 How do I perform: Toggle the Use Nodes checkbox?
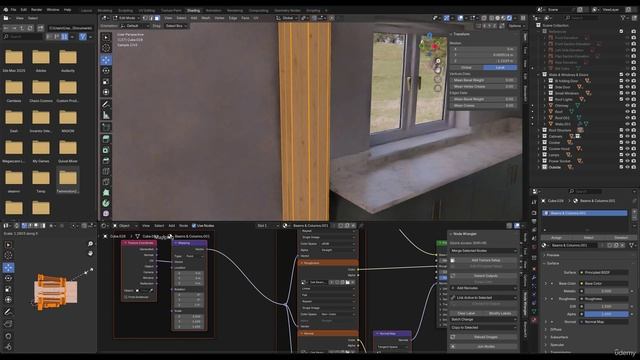[x=194, y=225]
